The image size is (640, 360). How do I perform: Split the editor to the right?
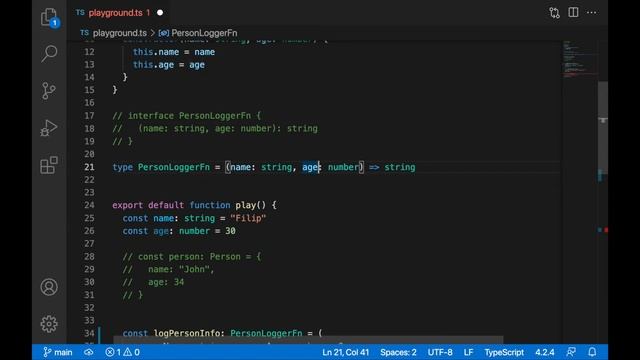point(573,12)
